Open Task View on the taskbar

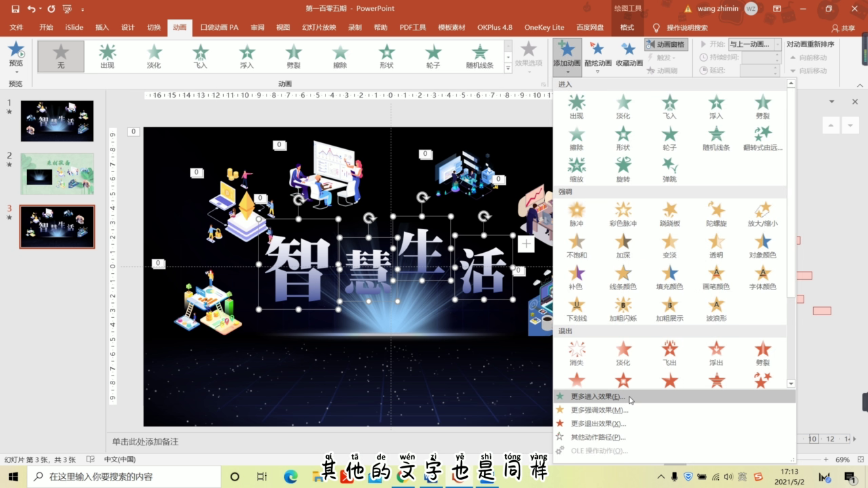262,476
